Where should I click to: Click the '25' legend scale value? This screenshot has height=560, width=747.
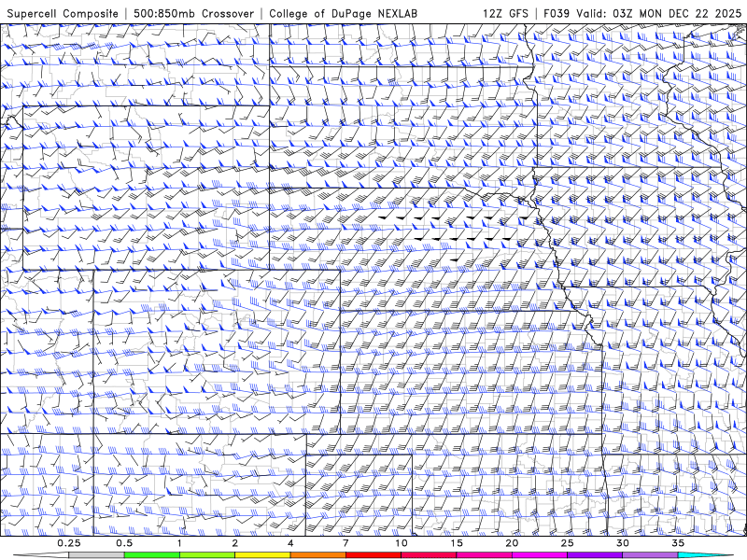567,543
